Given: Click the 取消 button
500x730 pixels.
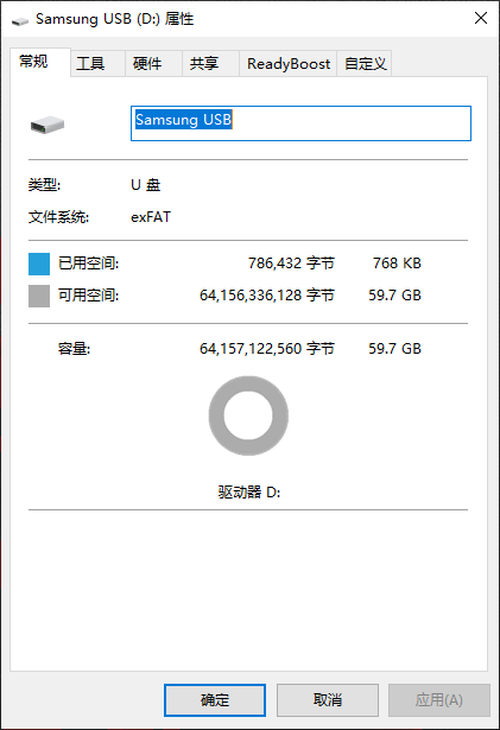Looking at the screenshot, I should [x=327, y=700].
